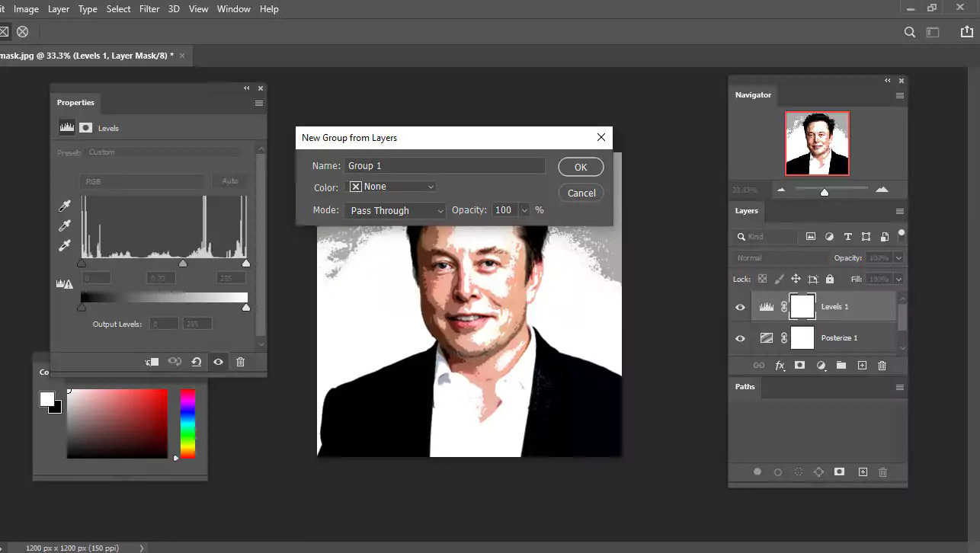The height and width of the screenshot is (553, 980).
Task: Delete adjustment with Properties trash icon
Action: tap(240, 362)
